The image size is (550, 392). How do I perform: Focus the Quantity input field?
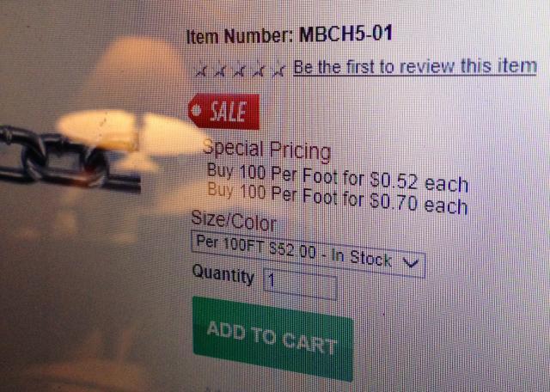(x=300, y=284)
